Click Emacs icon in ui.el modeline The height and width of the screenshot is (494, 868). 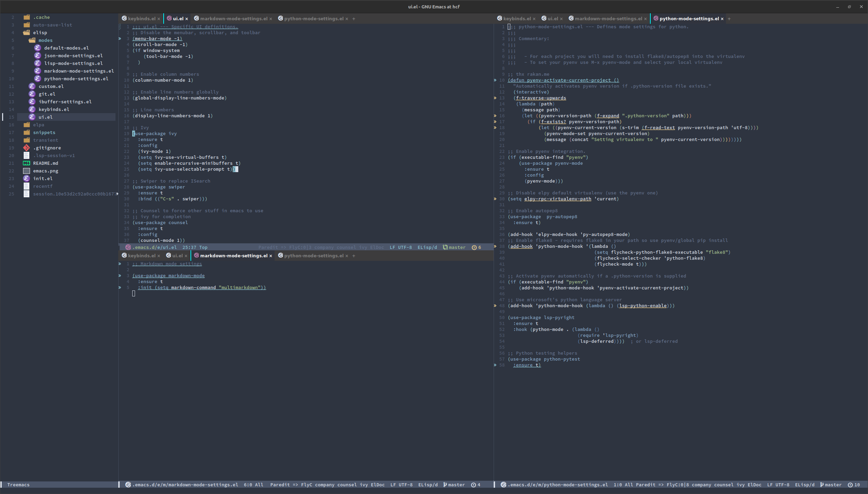(128, 247)
